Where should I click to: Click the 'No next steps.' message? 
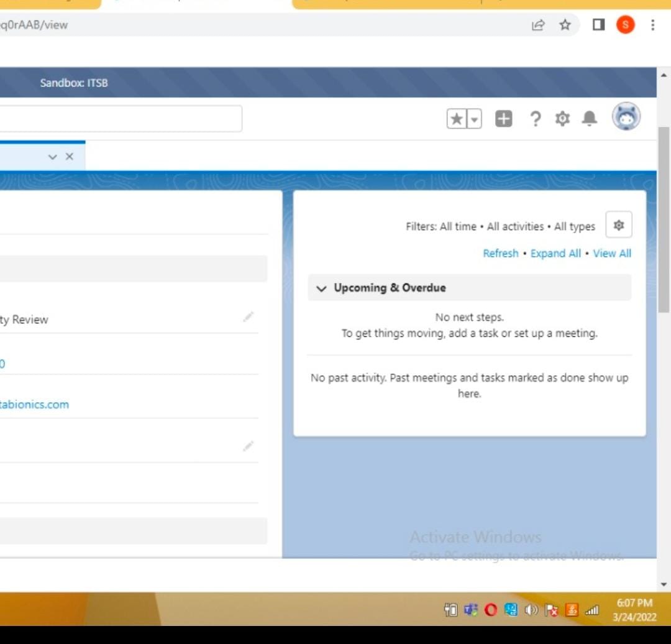click(x=470, y=317)
